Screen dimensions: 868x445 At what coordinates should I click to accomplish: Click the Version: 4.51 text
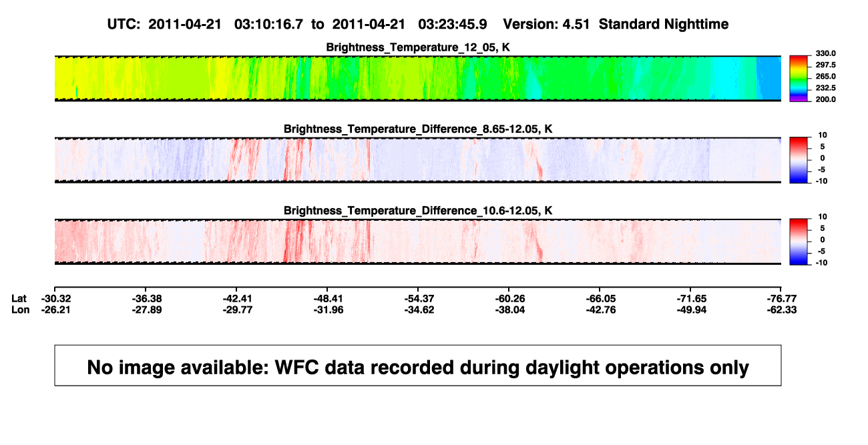[547, 24]
